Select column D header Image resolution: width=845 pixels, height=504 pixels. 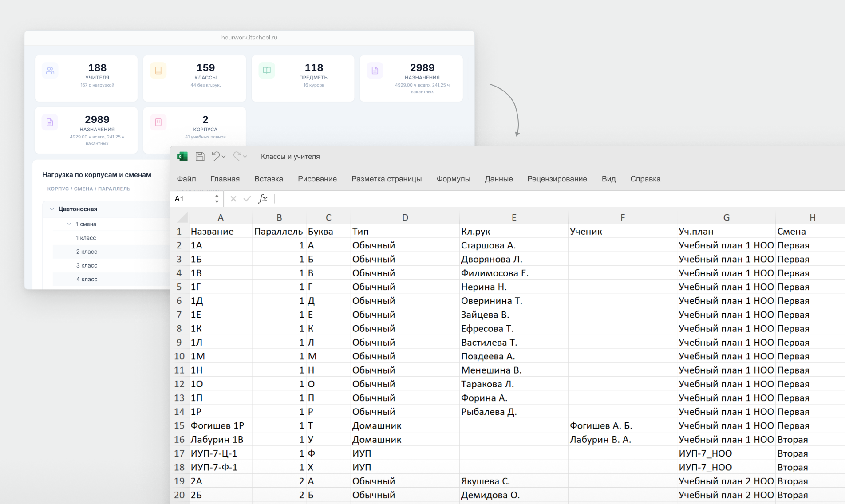point(405,217)
